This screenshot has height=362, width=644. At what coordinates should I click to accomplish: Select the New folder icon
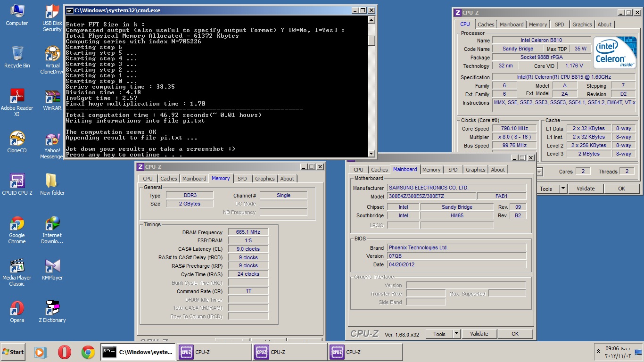(x=52, y=184)
